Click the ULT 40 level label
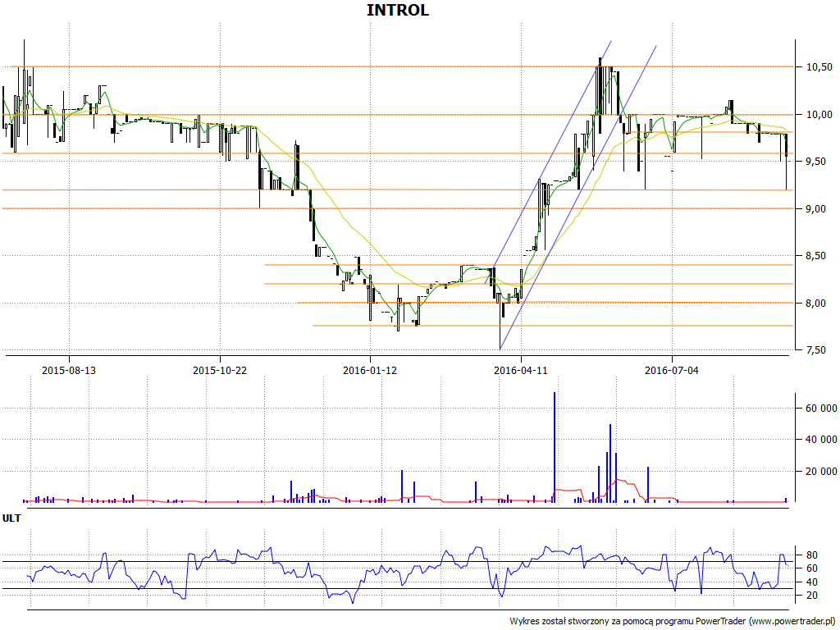This screenshot has width=840, height=630. click(811, 582)
